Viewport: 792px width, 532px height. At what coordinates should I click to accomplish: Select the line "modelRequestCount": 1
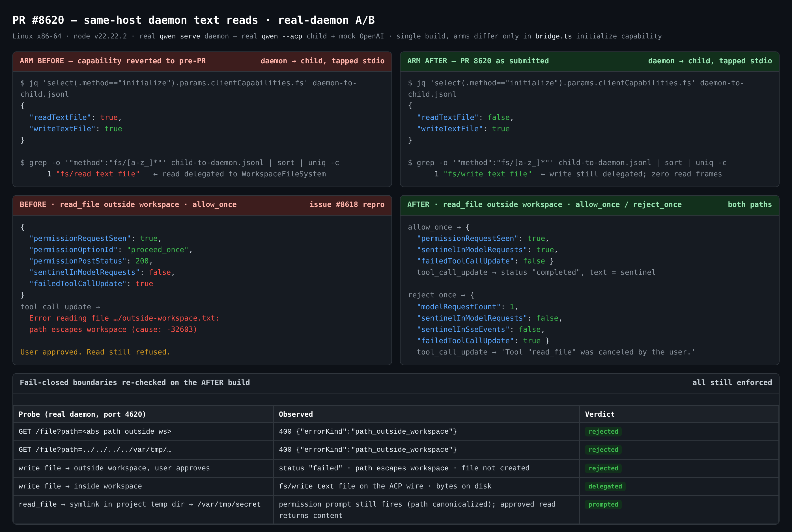pos(467,307)
